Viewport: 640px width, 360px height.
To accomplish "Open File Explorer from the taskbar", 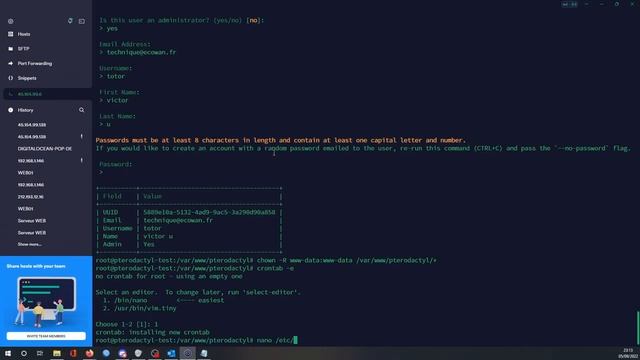I will point(57,353).
